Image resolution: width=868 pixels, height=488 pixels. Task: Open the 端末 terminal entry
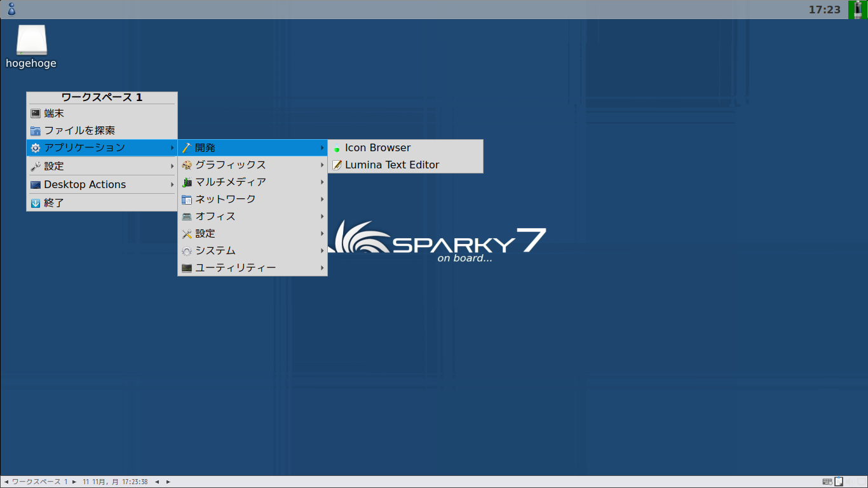(102, 113)
